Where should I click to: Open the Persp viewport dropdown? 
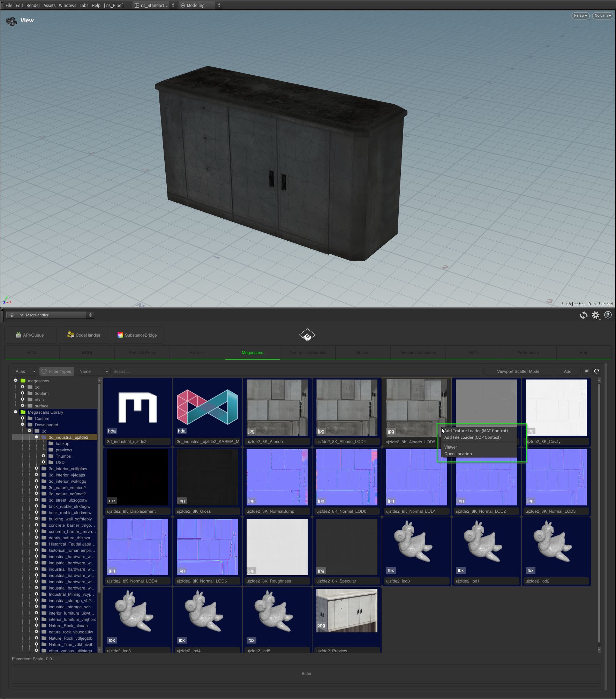point(580,15)
